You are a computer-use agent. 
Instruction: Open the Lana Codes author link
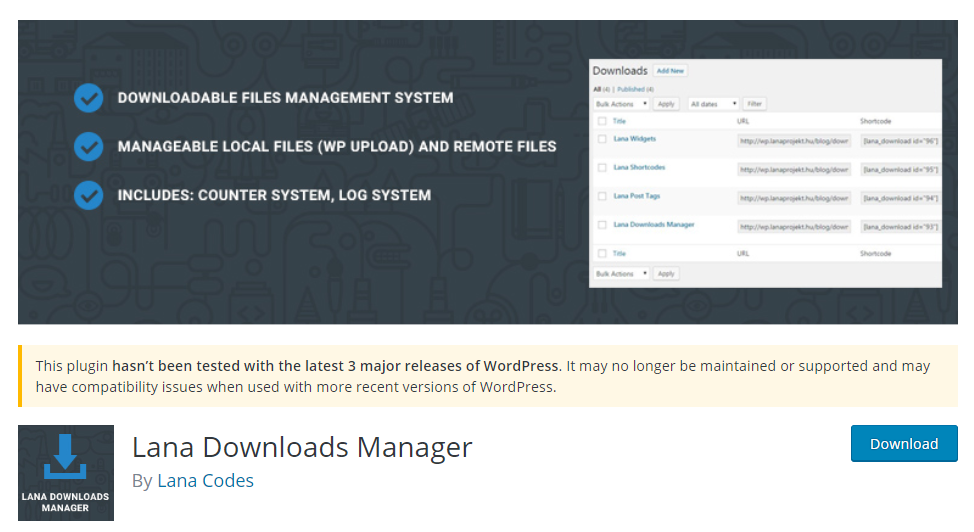pyautogui.click(x=205, y=480)
